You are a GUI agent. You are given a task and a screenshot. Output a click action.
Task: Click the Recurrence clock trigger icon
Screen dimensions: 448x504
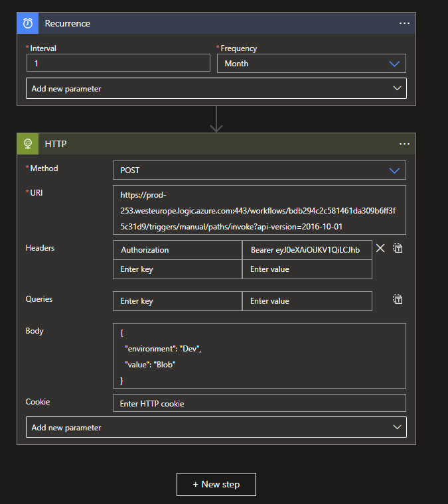[x=28, y=23]
